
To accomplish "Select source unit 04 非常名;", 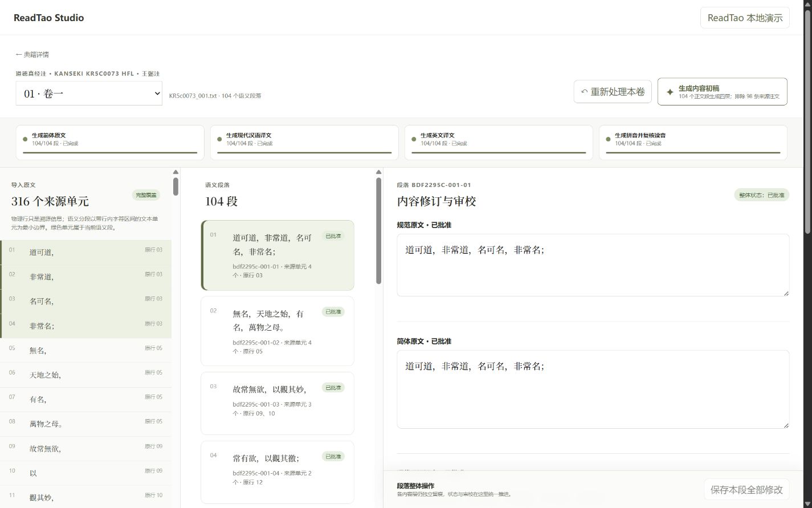I will click(85, 326).
